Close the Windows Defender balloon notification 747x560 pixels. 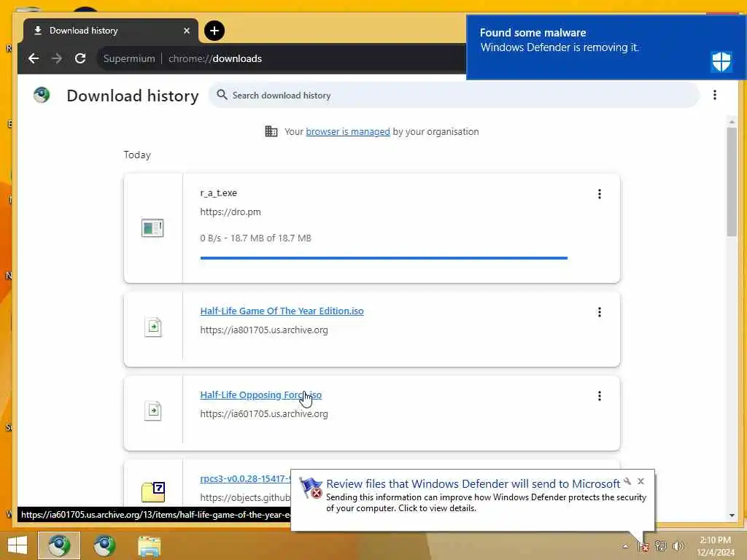click(640, 481)
